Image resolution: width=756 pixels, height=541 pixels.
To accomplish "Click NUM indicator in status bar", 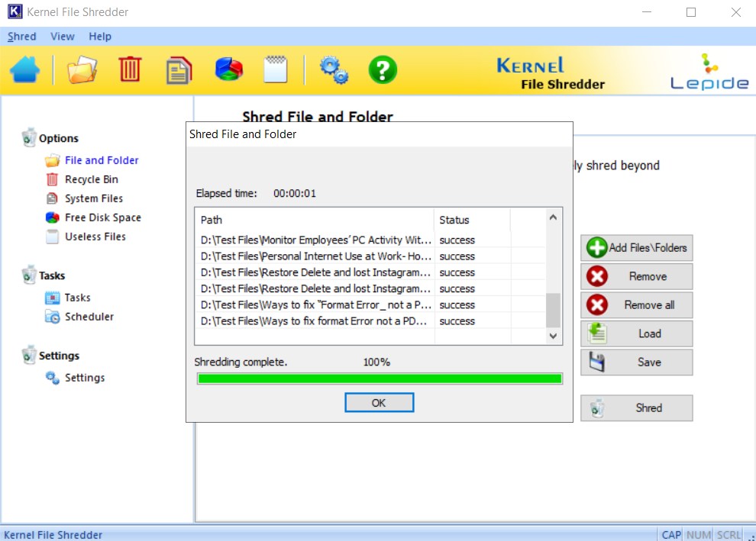I will [698, 535].
